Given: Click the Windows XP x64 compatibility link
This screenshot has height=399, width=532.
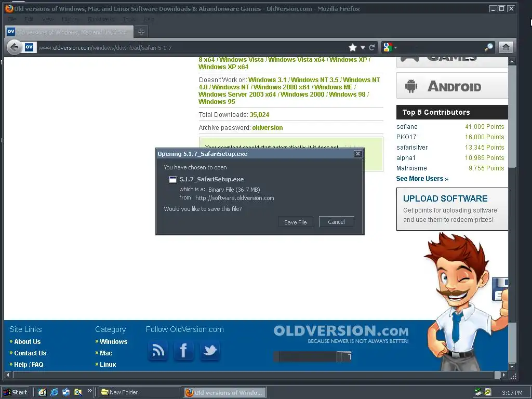Looking at the screenshot, I should [x=223, y=67].
